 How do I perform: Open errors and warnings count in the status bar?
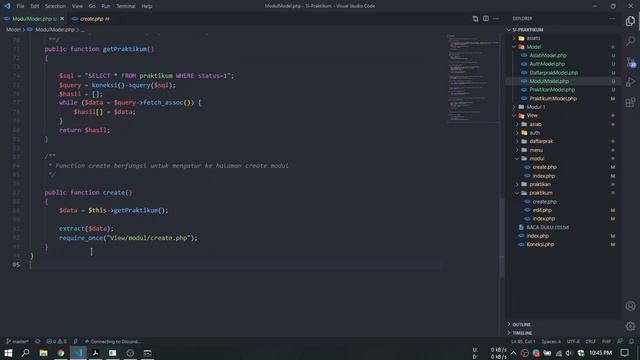pos(56,341)
